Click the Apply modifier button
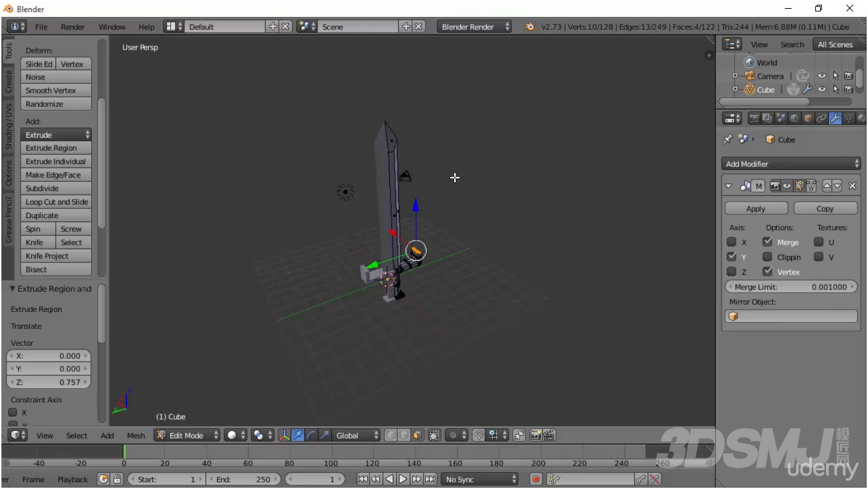The width and height of the screenshot is (868, 489). 756,209
